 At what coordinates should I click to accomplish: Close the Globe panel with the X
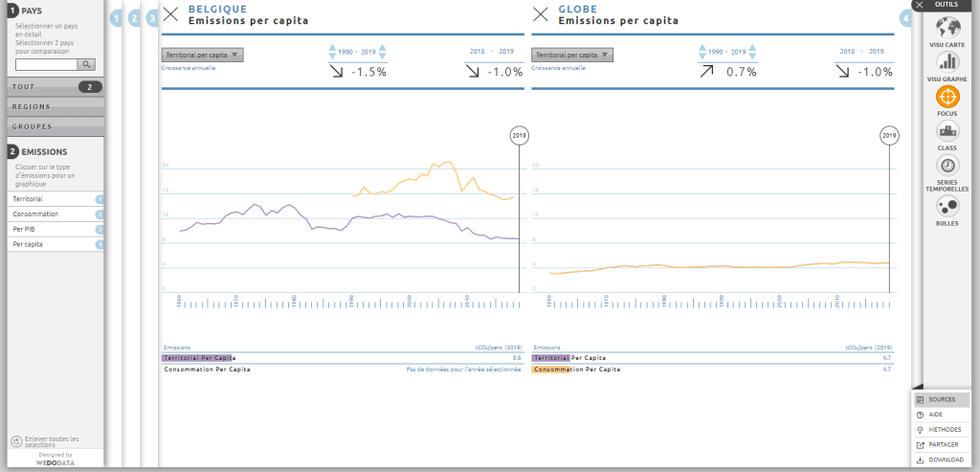(x=541, y=13)
